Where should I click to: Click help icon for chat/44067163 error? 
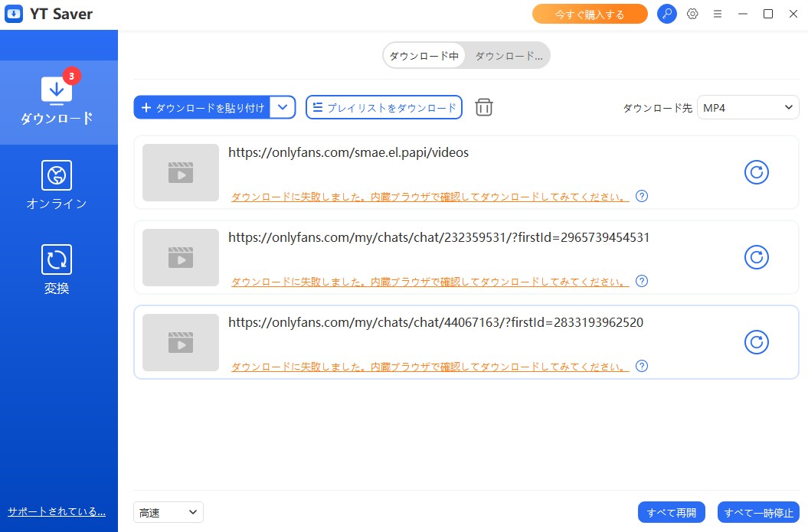[642, 366]
